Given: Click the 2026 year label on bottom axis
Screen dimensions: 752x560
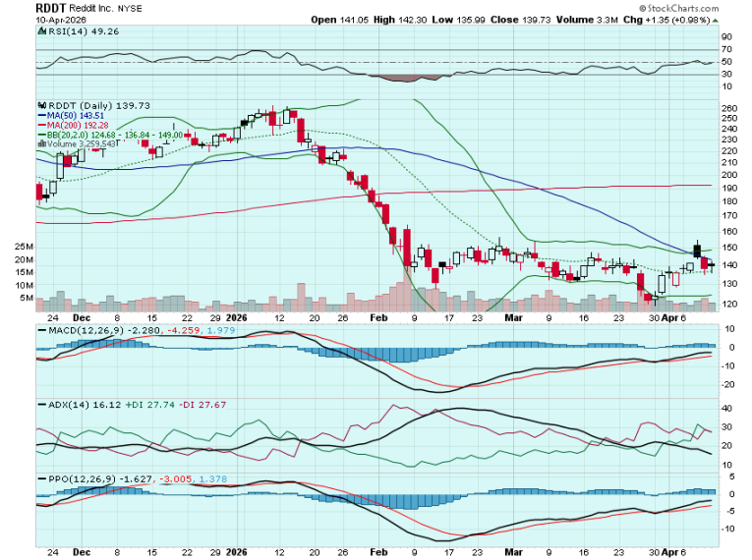Looking at the screenshot, I should (236, 554).
